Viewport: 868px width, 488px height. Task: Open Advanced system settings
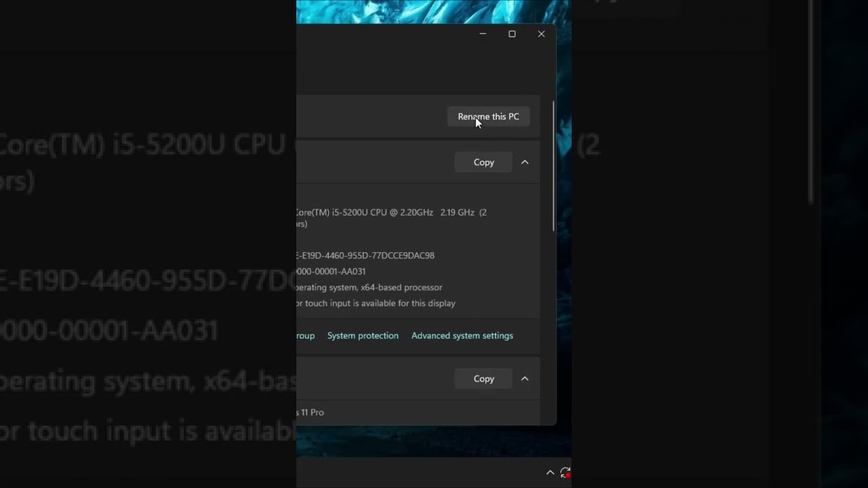pos(462,335)
